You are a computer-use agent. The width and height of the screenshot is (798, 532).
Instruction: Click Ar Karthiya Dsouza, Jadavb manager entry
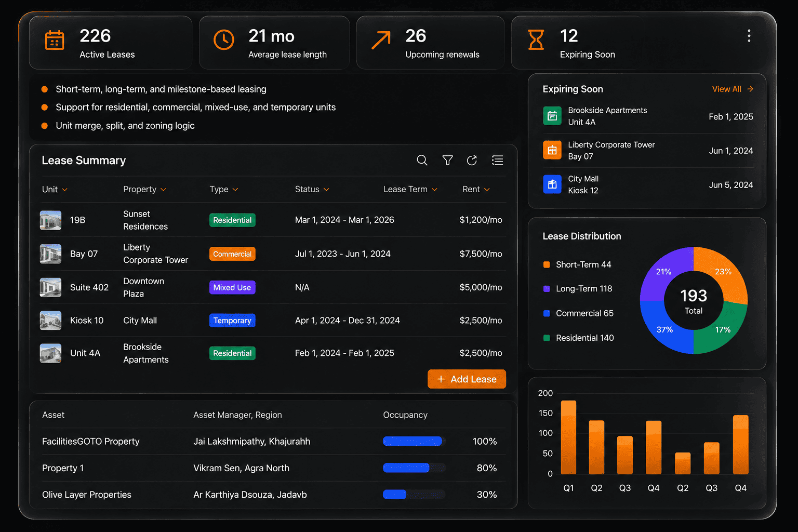[250, 495]
